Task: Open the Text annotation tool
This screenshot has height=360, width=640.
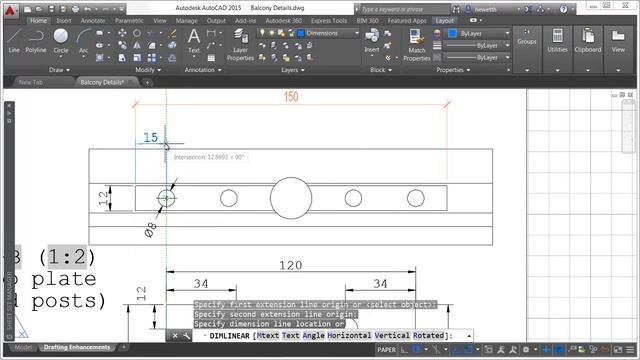Action: 194,41
